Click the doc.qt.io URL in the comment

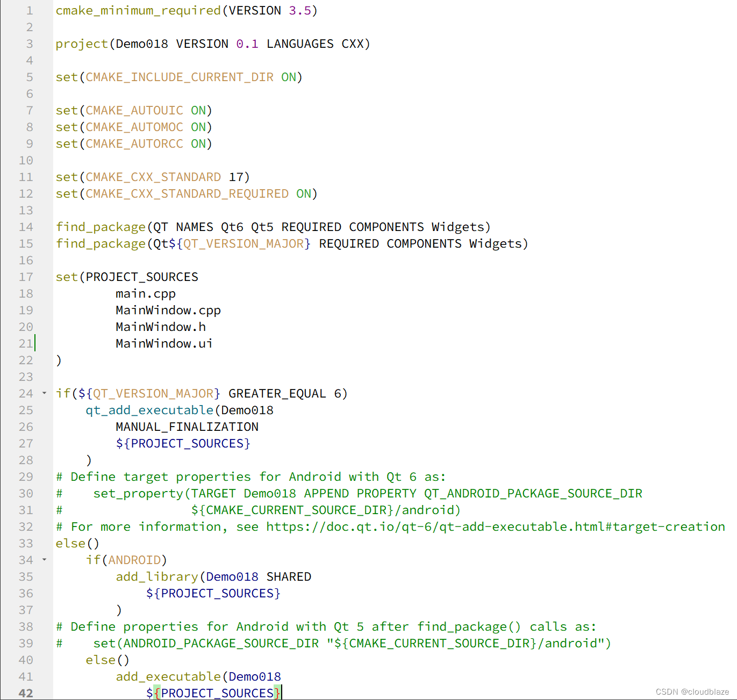(496, 527)
